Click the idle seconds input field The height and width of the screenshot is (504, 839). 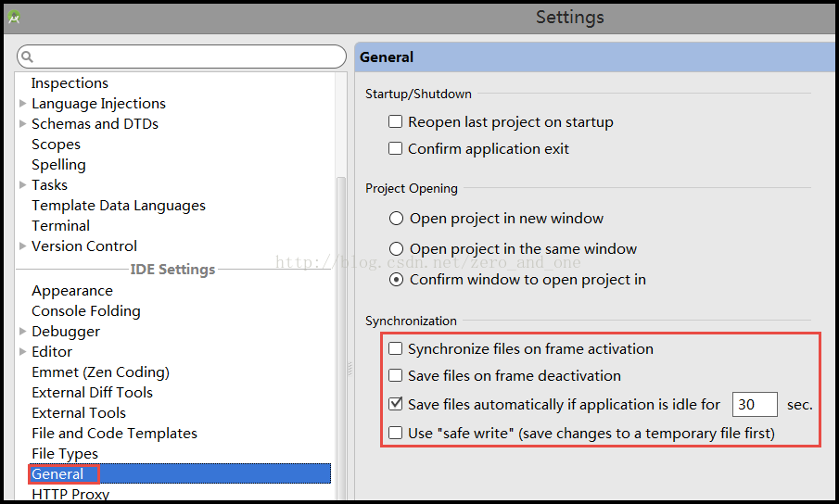tap(755, 404)
